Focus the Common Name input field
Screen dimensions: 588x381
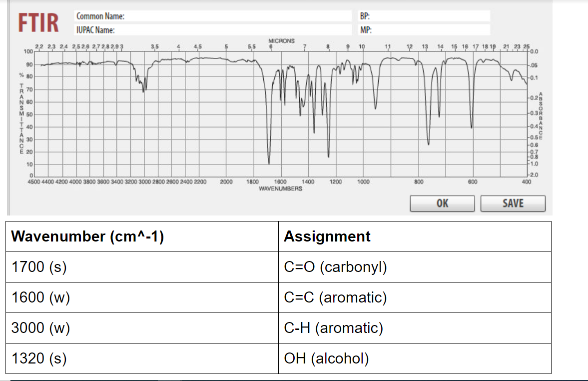pos(213,16)
